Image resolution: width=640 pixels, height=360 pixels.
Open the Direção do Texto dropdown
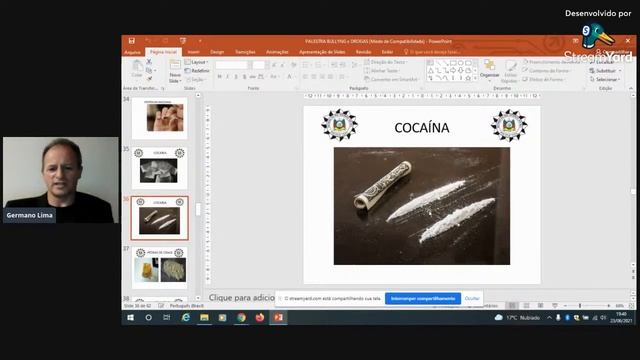(386, 62)
